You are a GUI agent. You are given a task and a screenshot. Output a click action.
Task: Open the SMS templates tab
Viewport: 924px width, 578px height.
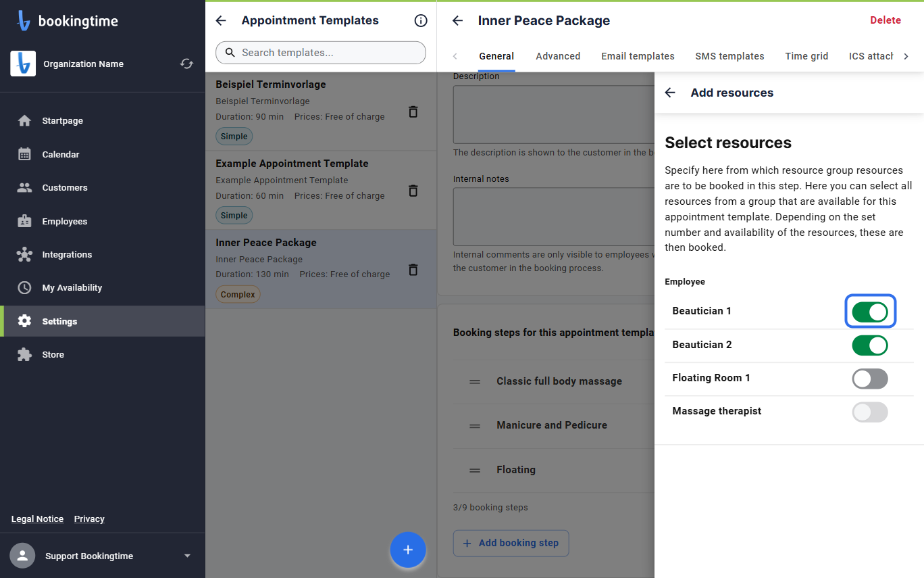coord(729,56)
